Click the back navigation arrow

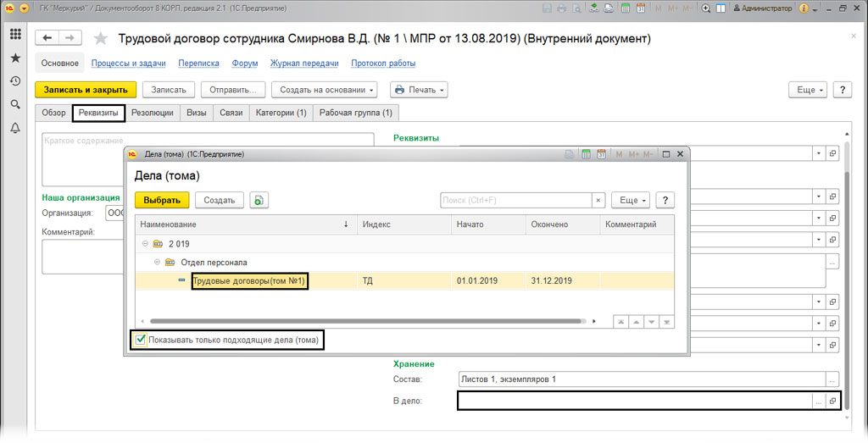coord(47,38)
